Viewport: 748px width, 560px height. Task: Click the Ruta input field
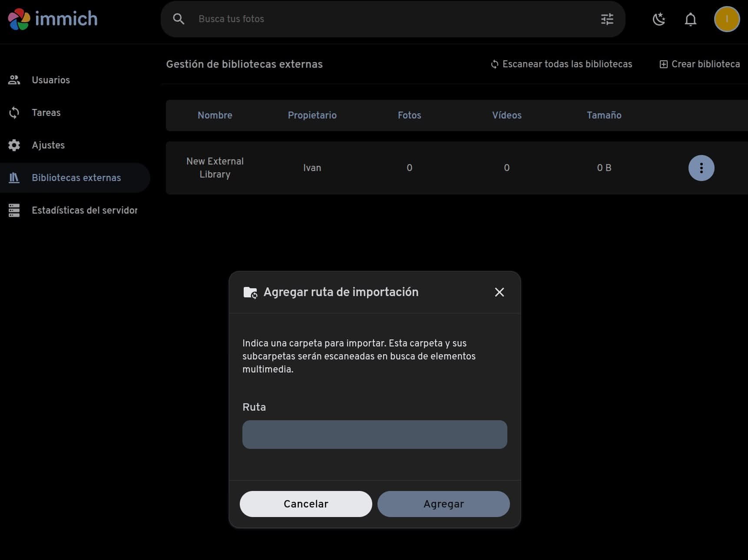(374, 435)
